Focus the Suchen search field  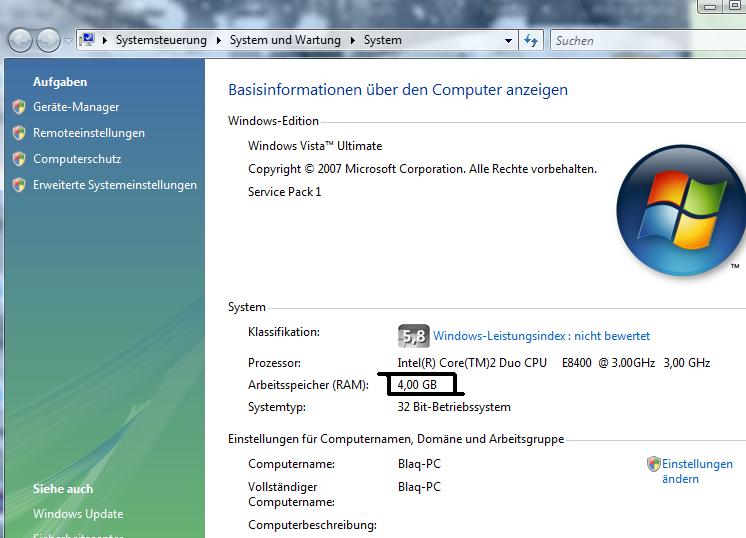tap(648, 41)
